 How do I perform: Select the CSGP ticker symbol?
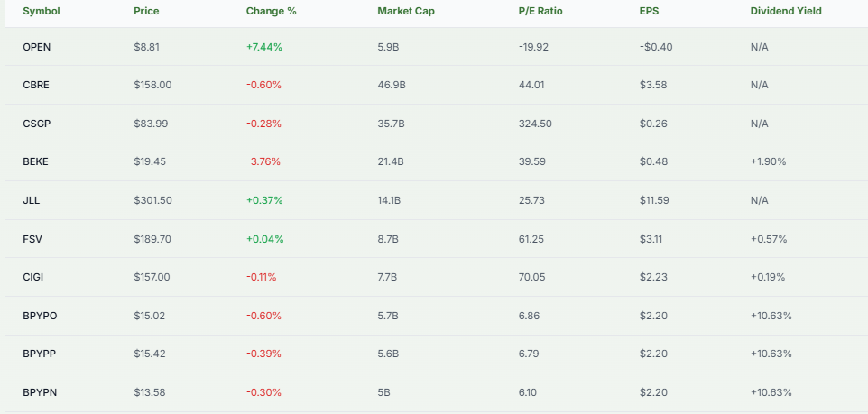[x=37, y=124]
